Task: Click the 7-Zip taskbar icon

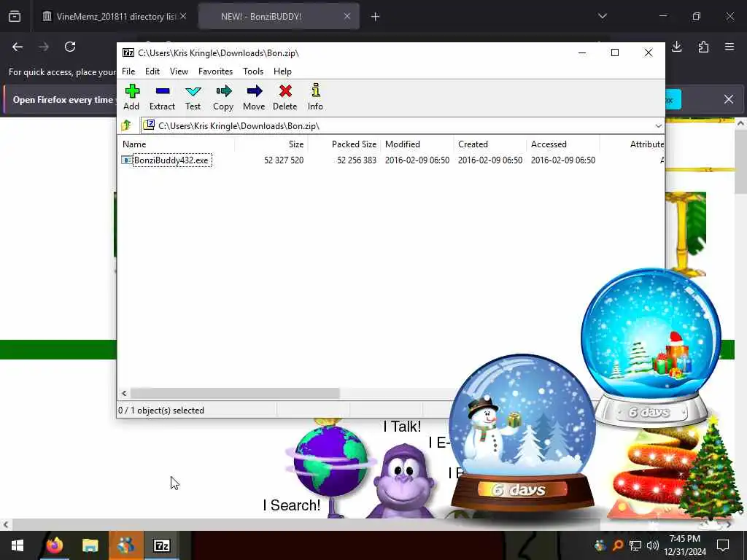Action: [x=161, y=545]
